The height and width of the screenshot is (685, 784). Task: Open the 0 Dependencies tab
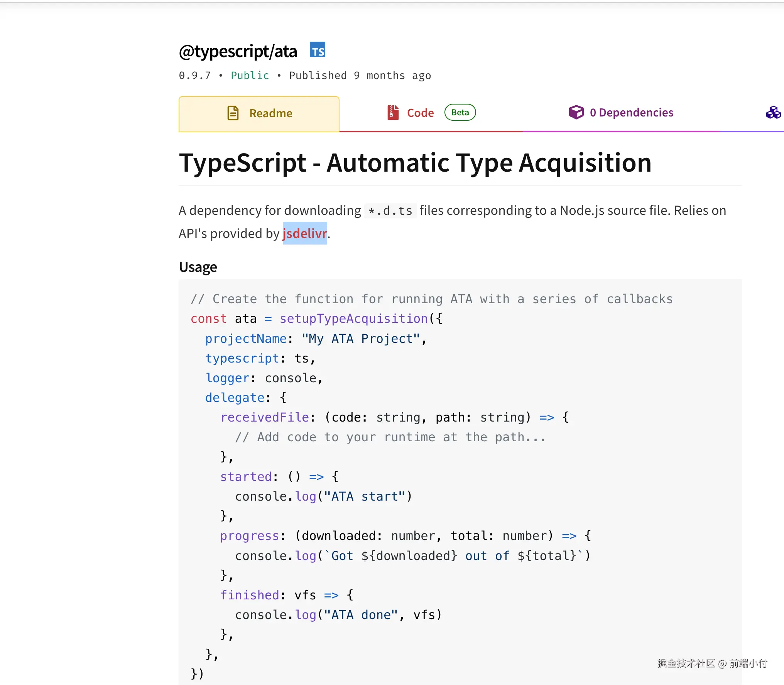631,113
